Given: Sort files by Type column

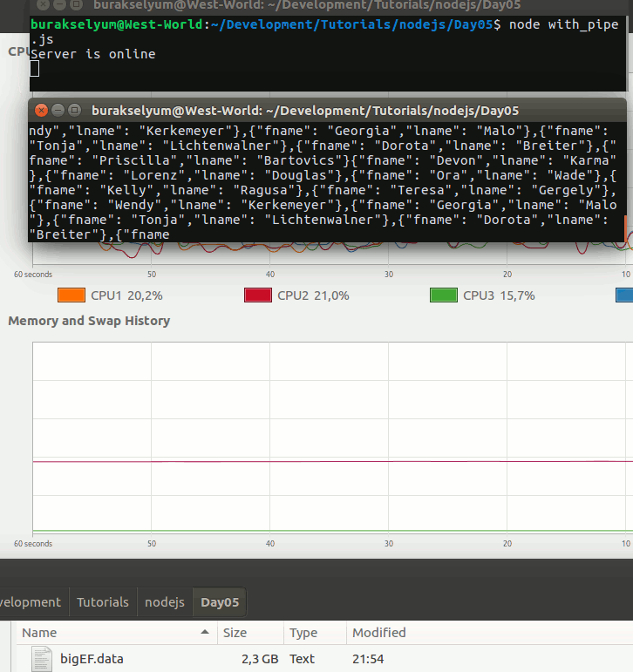Looking at the screenshot, I should pos(303,633).
